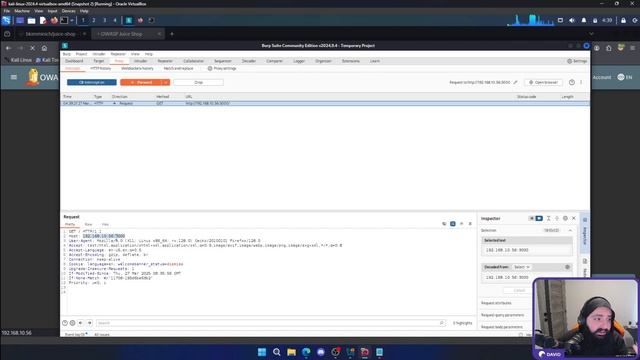Switch to Kali workspace 2
Viewport: 640px width, 360px height.
click(93, 20)
